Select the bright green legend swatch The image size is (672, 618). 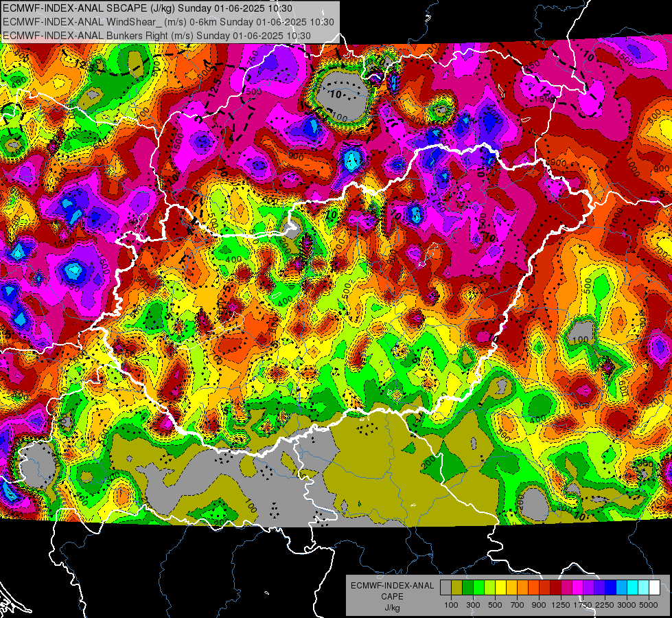point(478,588)
